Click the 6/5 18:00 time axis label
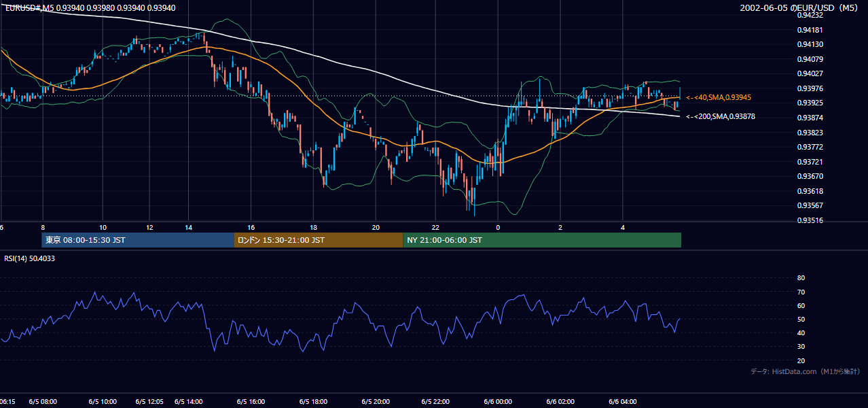This screenshot has width=868, height=408. click(x=313, y=401)
